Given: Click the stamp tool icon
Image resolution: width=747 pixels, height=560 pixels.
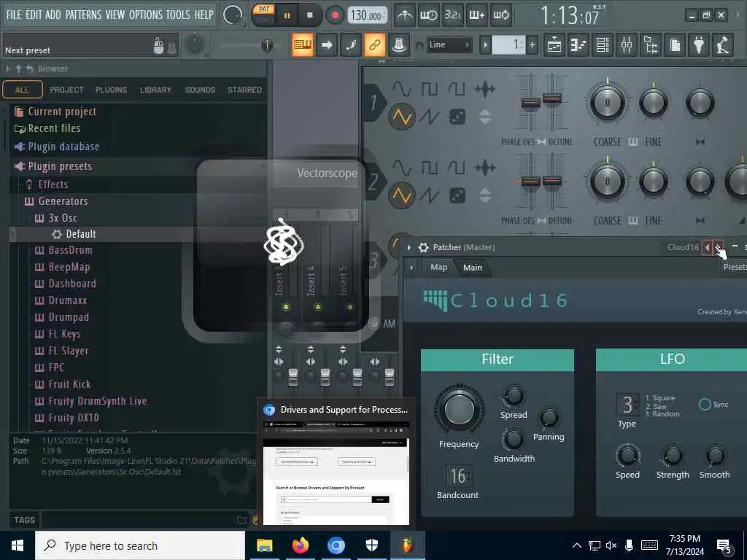Looking at the screenshot, I should point(399,44).
